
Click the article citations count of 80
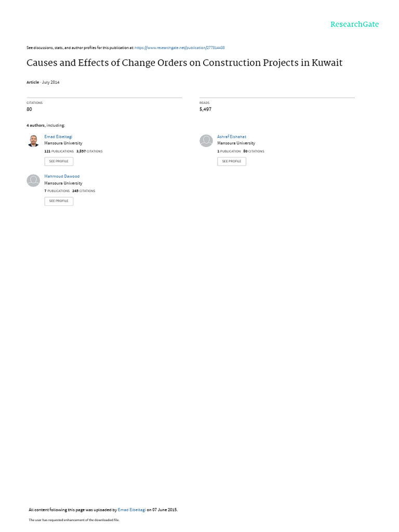[x=29, y=109]
